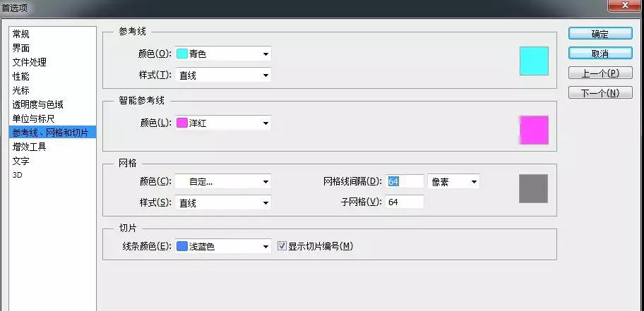Open the 3D preferences category
This screenshot has height=311, width=644.
click(52, 175)
